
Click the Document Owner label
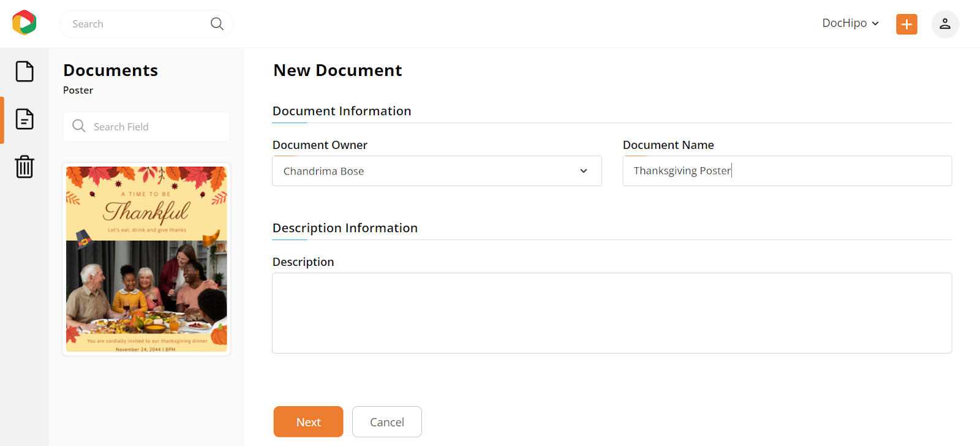coord(320,145)
